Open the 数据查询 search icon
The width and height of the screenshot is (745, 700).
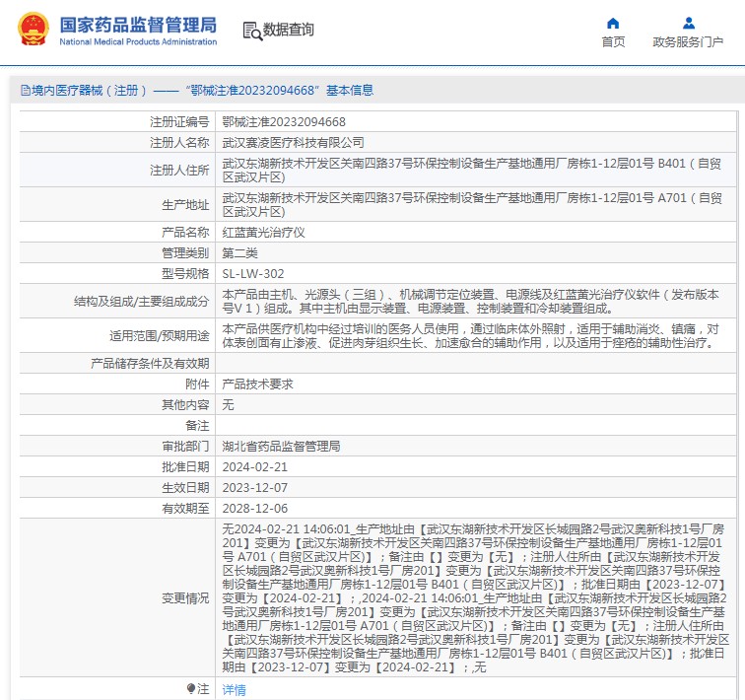pos(252,31)
